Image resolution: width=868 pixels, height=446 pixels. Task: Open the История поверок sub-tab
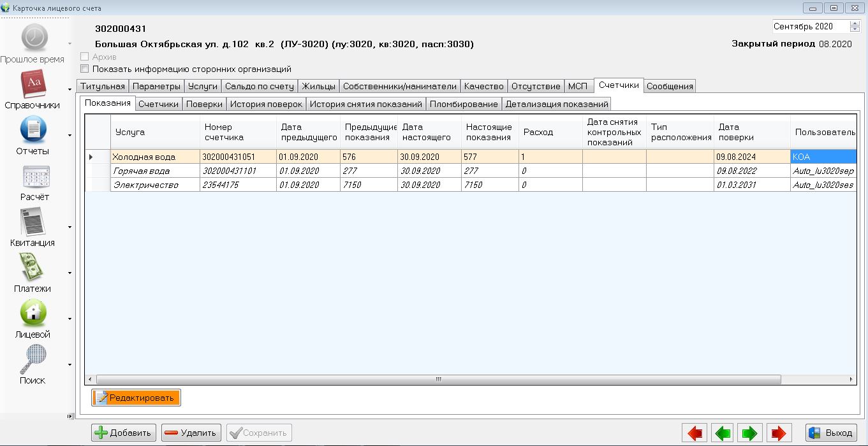pyautogui.click(x=266, y=104)
